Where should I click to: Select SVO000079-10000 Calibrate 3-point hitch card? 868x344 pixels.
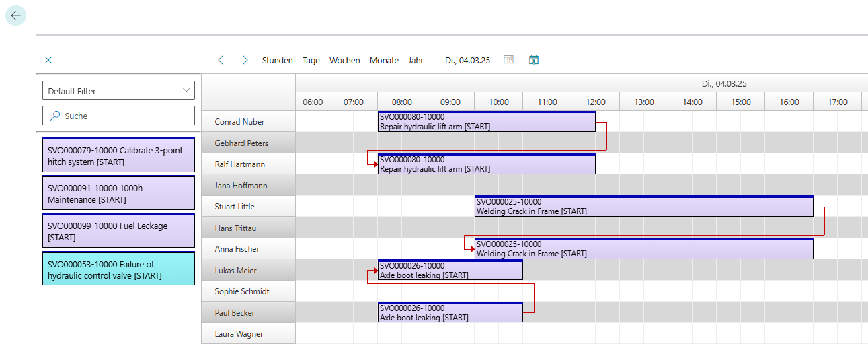pos(118,155)
